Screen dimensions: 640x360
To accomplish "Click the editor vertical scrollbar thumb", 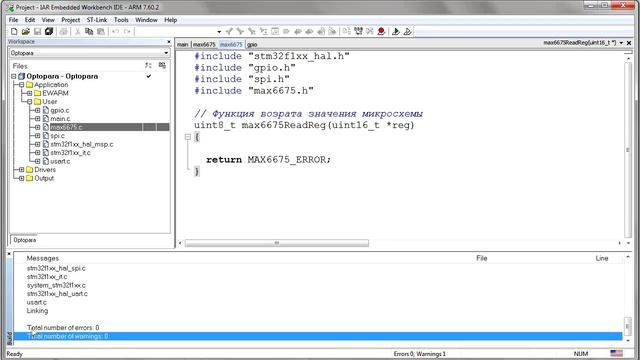I will pyautogui.click(x=628, y=150).
